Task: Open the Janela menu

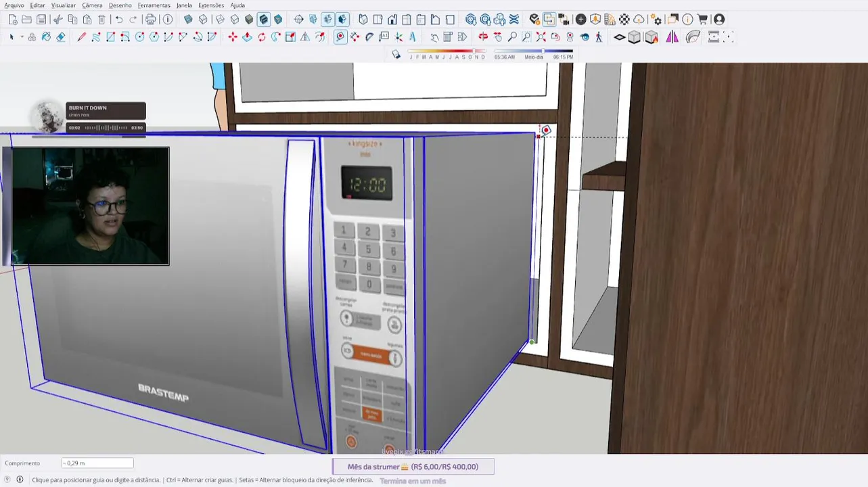Action: [184, 5]
